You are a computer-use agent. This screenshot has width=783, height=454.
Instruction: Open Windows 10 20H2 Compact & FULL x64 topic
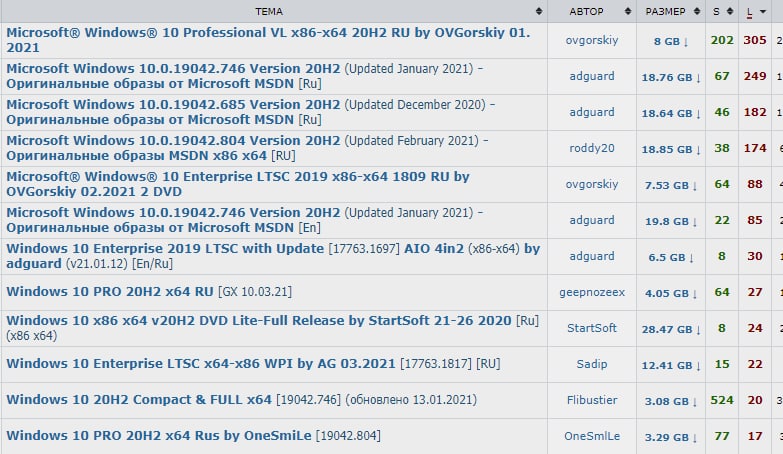[241, 400]
